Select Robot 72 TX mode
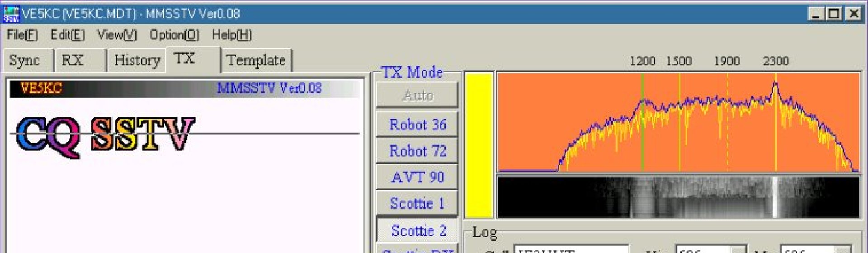The width and height of the screenshot is (868, 253). (417, 151)
